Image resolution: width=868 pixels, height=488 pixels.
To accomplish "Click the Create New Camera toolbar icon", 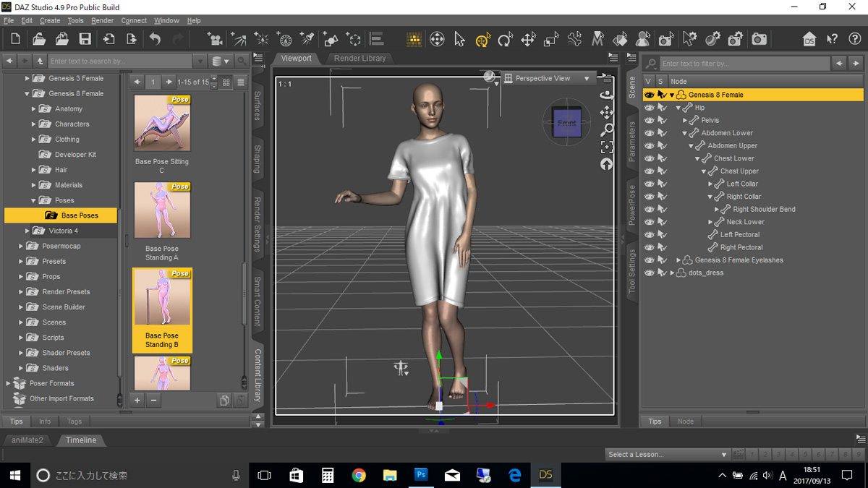I will click(x=215, y=39).
